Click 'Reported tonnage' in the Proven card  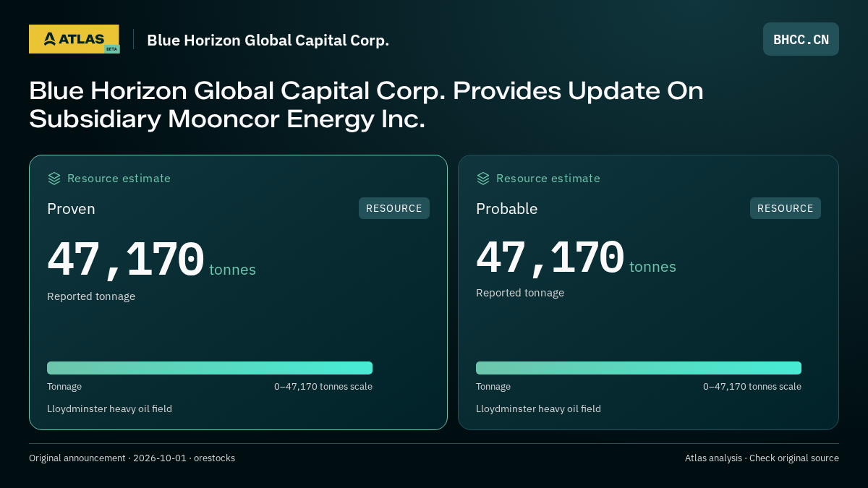point(91,296)
